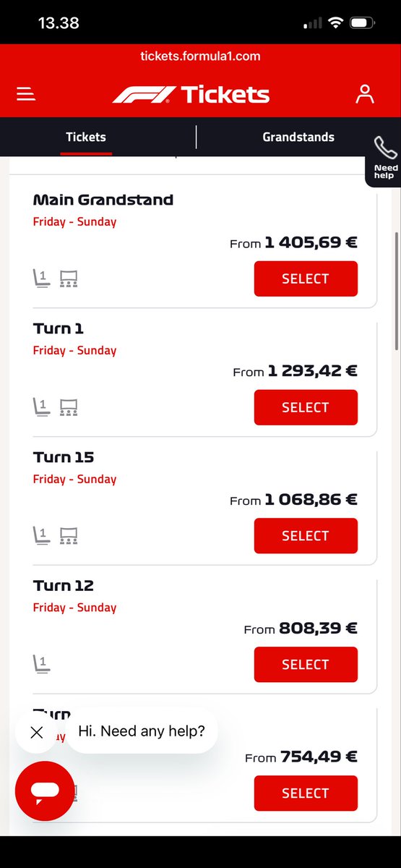The image size is (401, 868).
Task: Switch to the Grandstands tab
Action: 298,137
